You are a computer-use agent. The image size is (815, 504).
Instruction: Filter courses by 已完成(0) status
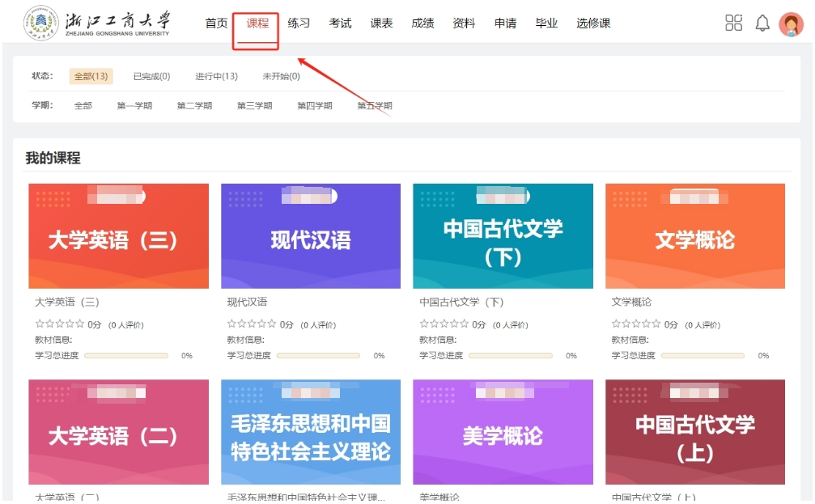pos(151,77)
